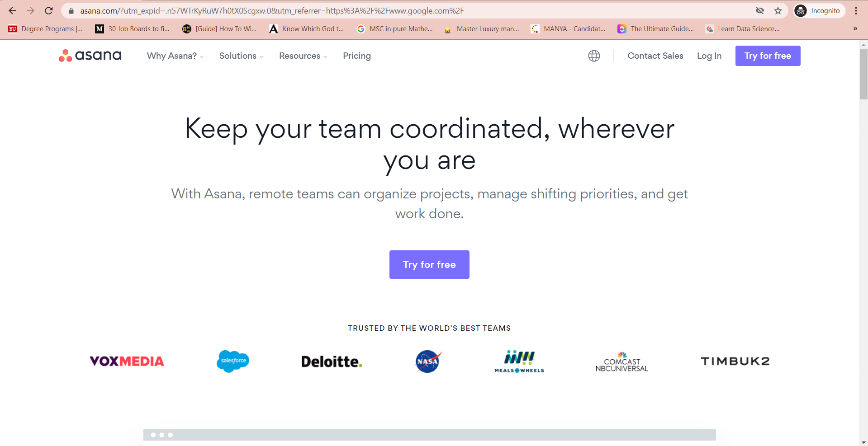Click the Asana logo
The height and width of the screenshot is (446, 868).
(90, 56)
